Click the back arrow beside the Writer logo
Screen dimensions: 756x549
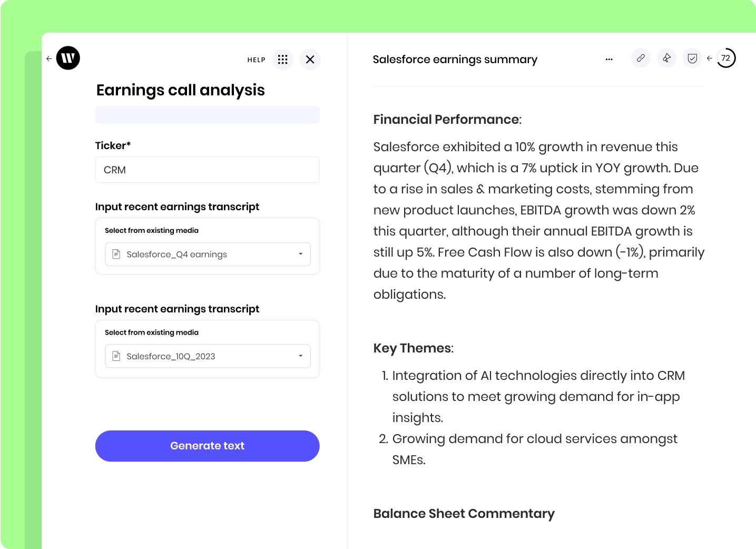click(x=48, y=58)
